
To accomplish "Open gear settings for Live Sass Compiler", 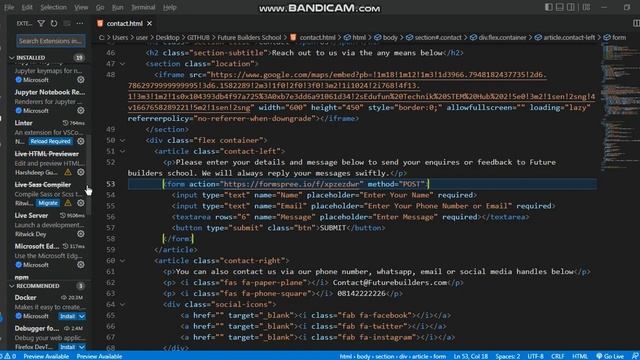I will coord(81,203).
